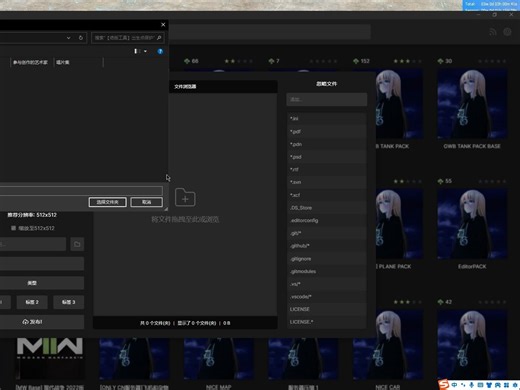Image resolution: width=520 pixels, height=390 pixels.
Task: Select the *.rtf ignore entry
Action: [327, 169]
